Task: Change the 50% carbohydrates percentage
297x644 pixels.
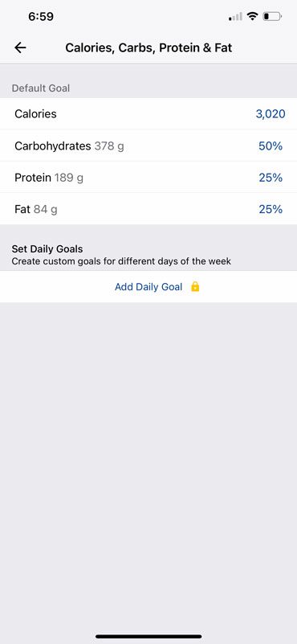Action: (x=271, y=146)
